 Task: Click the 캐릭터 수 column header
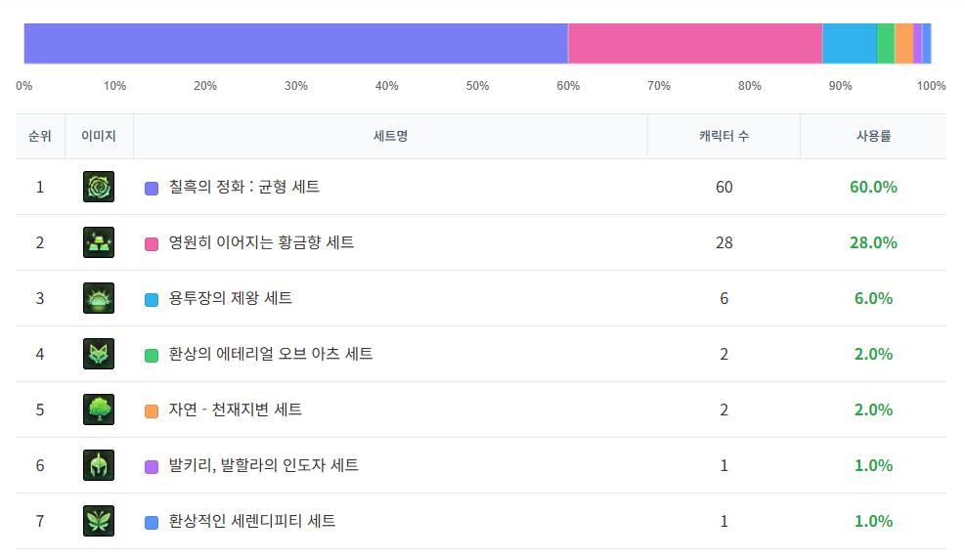click(x=724, y=136)
